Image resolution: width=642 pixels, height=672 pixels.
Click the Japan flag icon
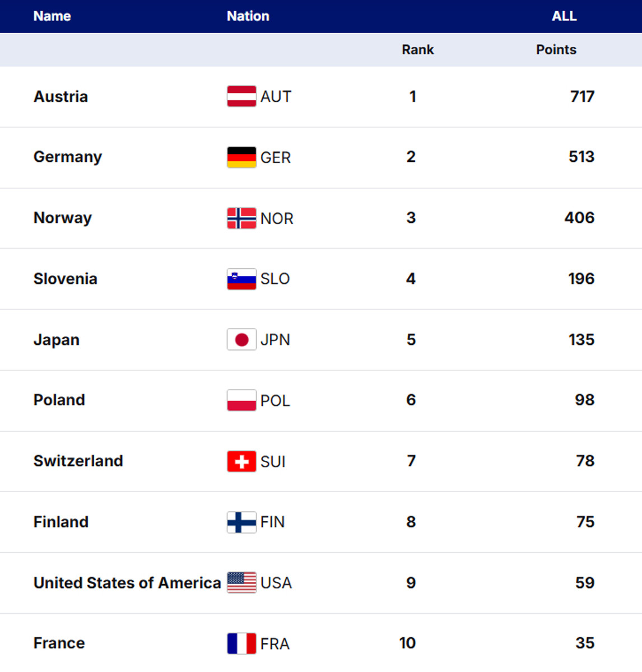click(241, 340)
